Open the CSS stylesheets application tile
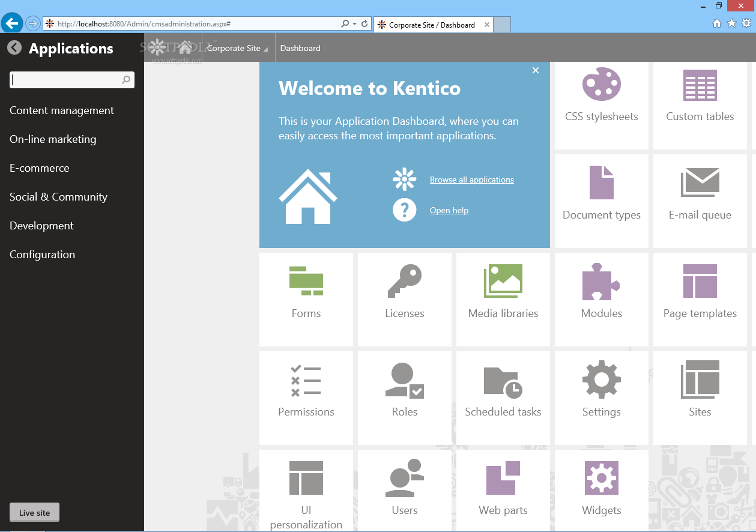This screenshot has height=532, width=756. point(602,106)
